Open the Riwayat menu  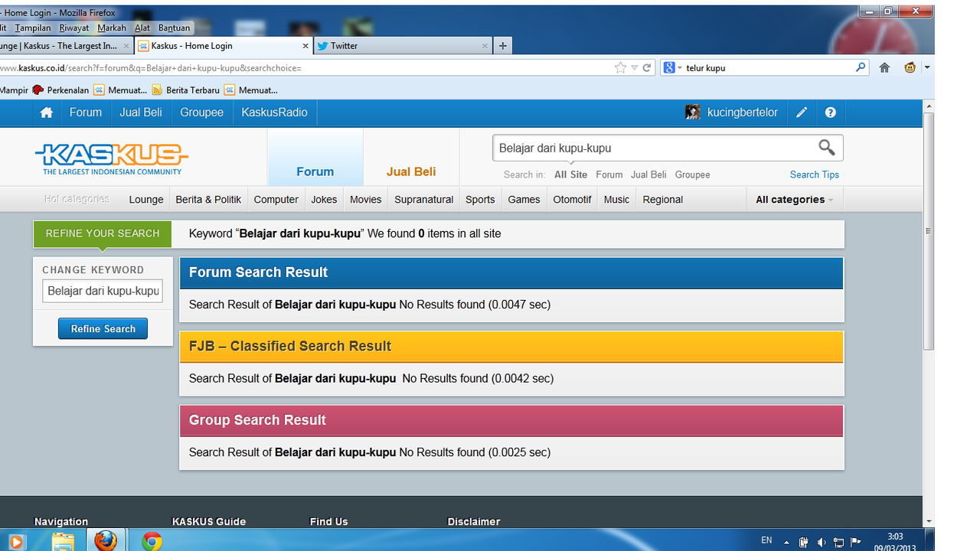click(74, 28)
